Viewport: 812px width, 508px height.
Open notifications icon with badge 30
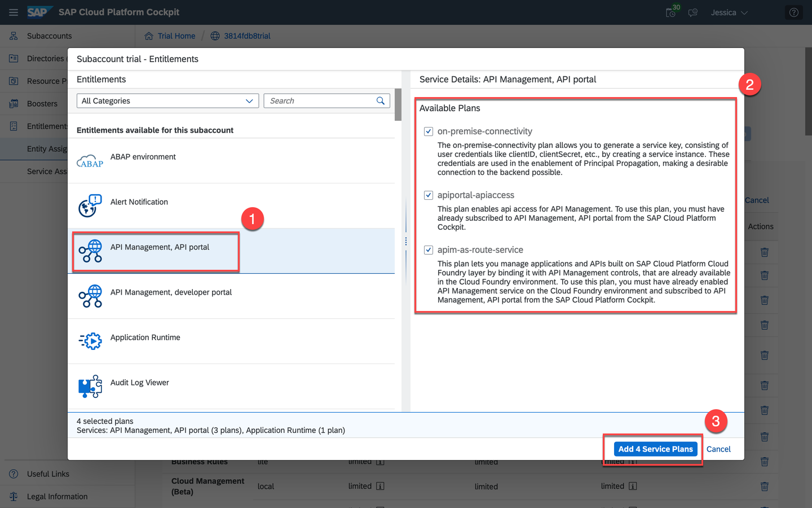pos(672,11)
